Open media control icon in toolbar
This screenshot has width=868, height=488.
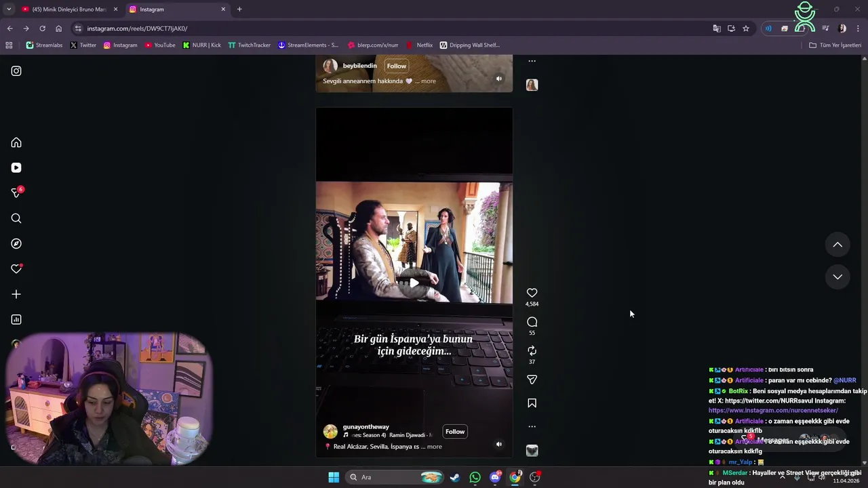point(825,28)
